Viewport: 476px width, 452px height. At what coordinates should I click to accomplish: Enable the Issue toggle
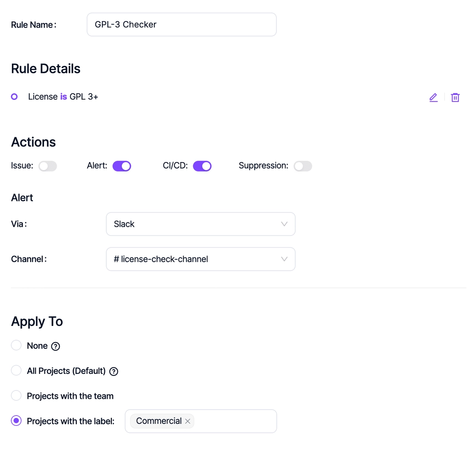click(x=48, y=166)
